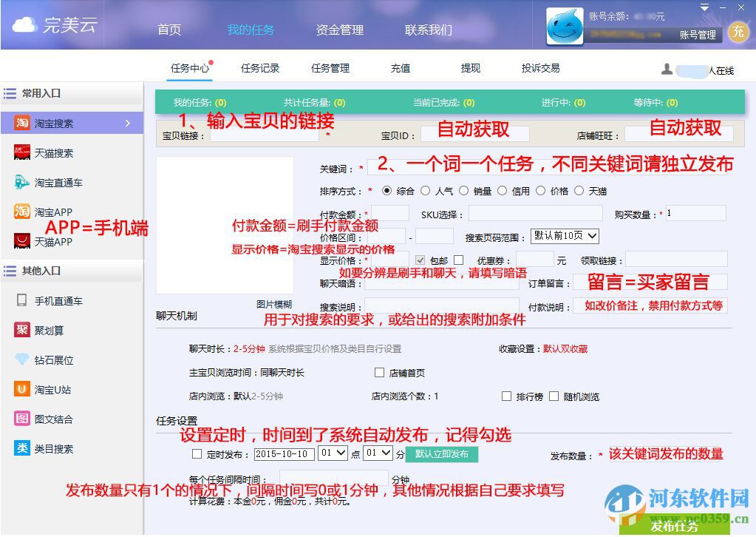
Task: Open the hour dropdown showing 01时
Action: (332, 454)
